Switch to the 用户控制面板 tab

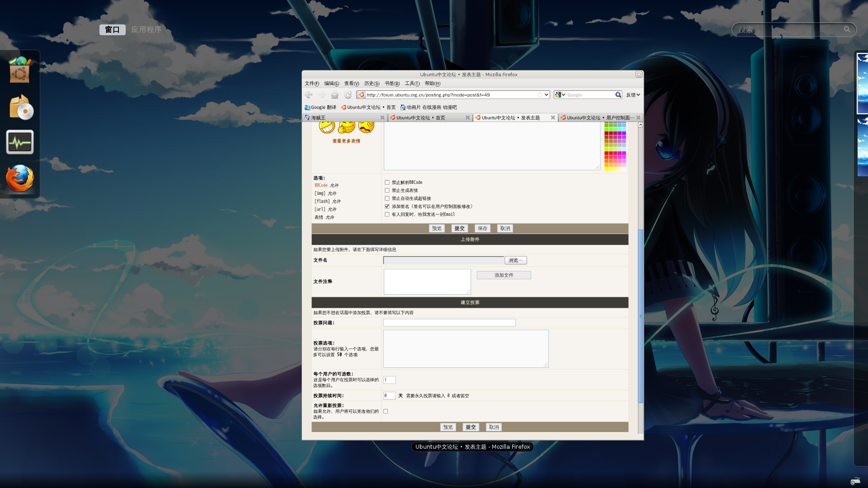pyautogui.click(x=600, y=117)
